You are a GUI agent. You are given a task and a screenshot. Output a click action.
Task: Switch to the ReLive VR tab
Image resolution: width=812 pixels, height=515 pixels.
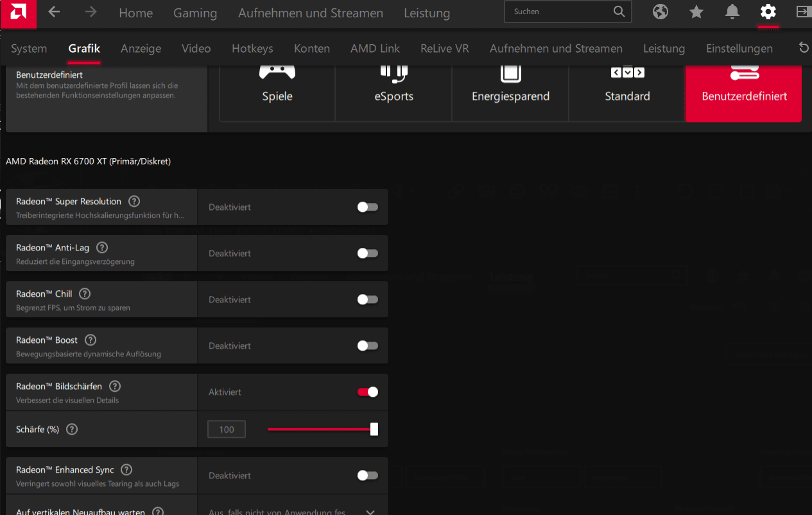point(445,48)
